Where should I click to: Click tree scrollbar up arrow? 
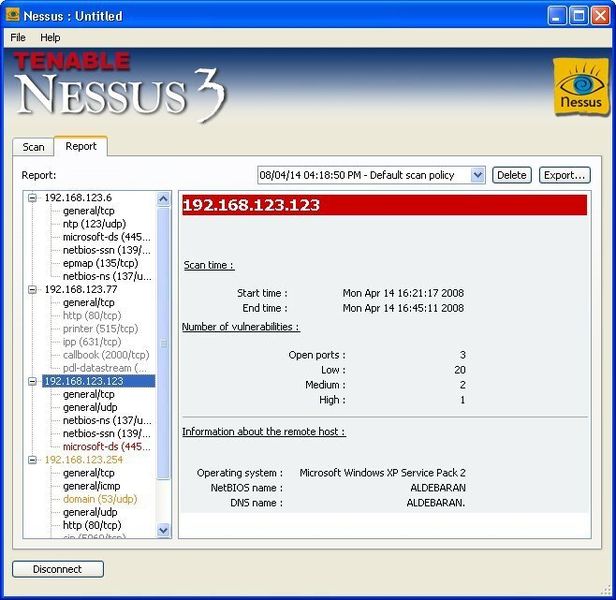[163, 199]
